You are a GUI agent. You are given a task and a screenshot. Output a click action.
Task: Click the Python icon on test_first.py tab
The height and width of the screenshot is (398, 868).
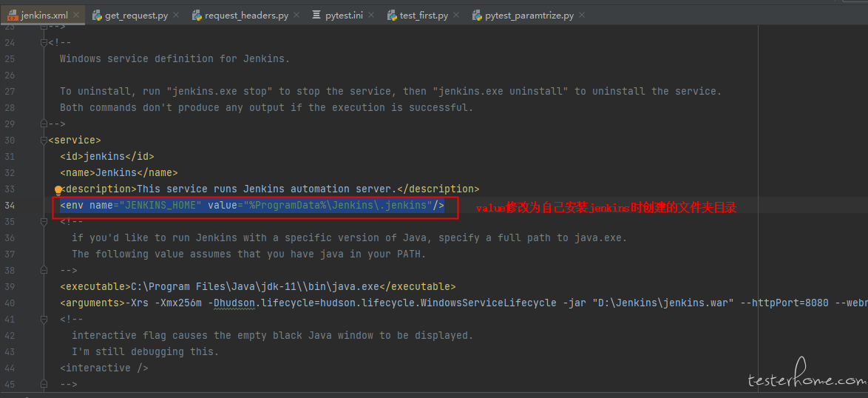pos(392,16)
